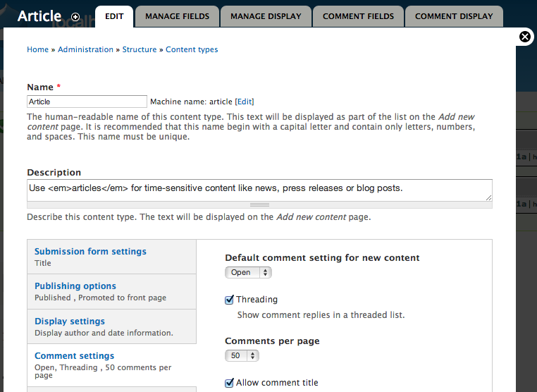Click the plus shortcut icon beside Article title
This screenshot has height=392, width=537.
75,17
